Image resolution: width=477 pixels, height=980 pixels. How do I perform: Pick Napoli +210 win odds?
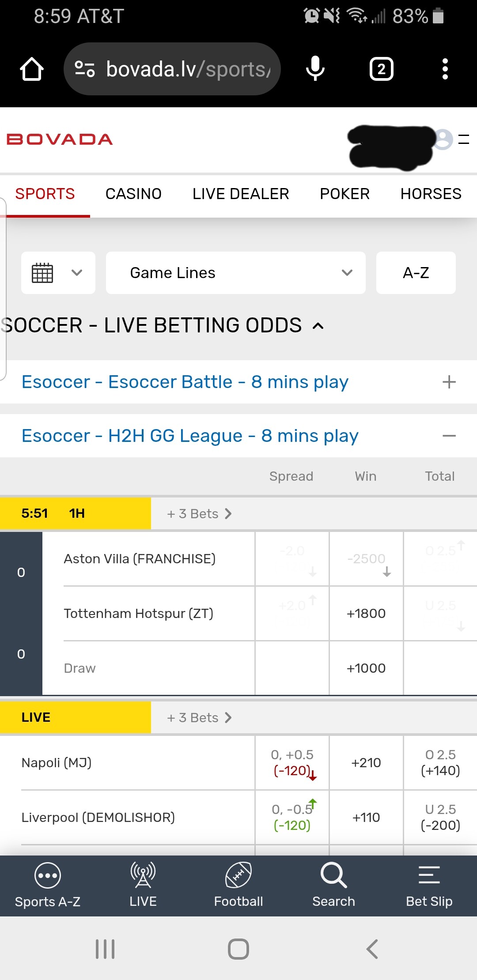coord(366,763)
